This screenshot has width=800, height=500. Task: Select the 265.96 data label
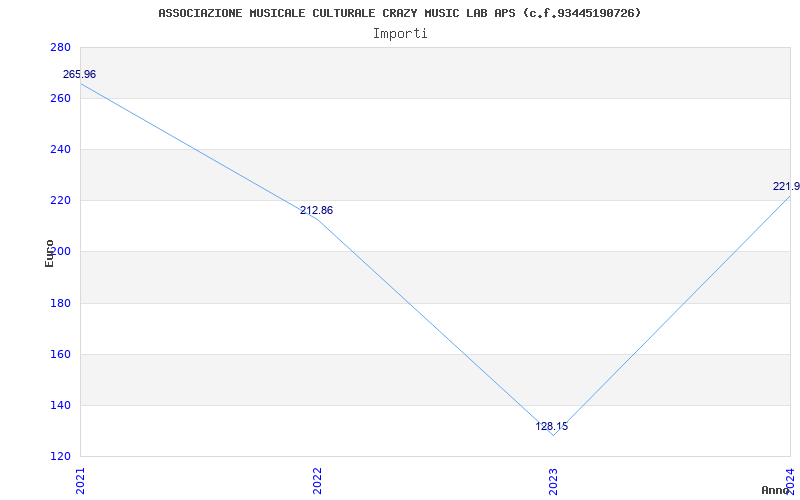click(x=79, y=74)
